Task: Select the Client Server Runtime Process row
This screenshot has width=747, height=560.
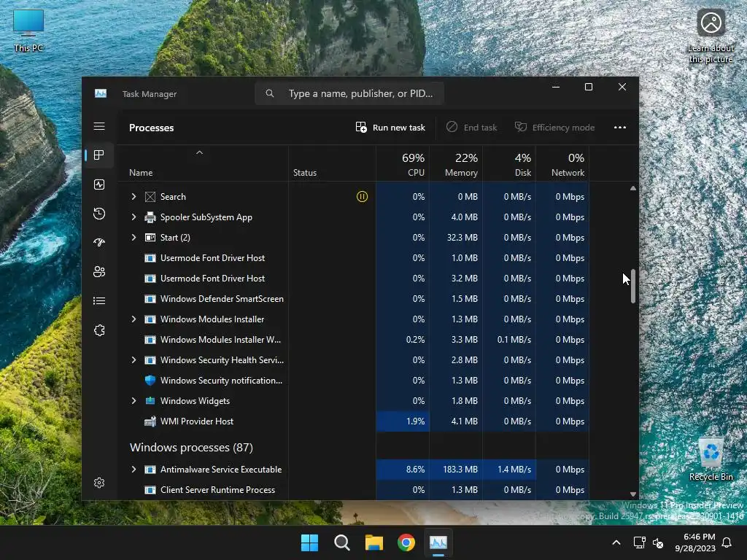Action: (354, 490)
